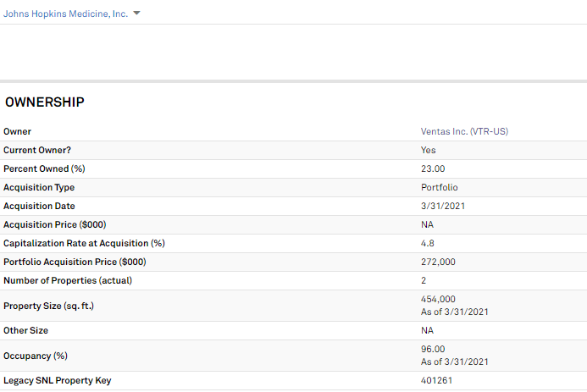Select the Number of Properties (actual) label
Viewport: 587px width, 392px height.
(68, 280)
